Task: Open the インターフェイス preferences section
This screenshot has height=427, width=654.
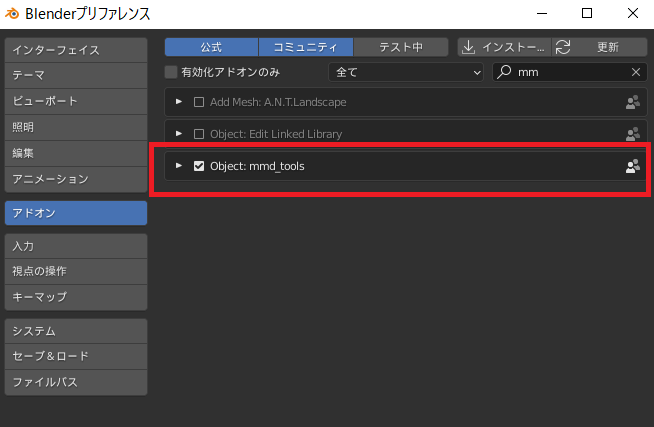Action: click(76, 50)
